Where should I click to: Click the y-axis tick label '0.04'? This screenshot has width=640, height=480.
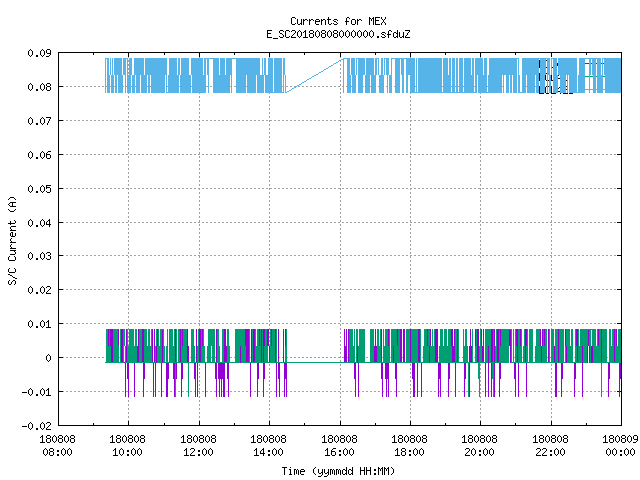pos(40,222)
